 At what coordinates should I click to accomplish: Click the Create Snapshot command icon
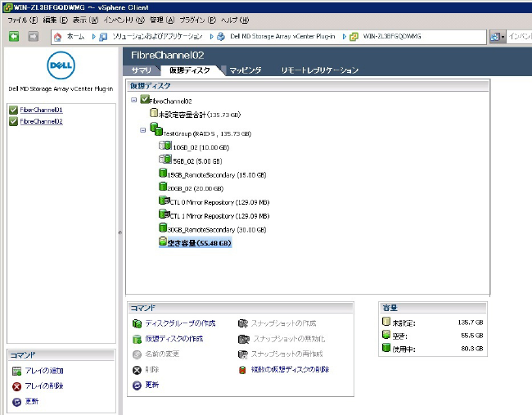tap(243, 323)
